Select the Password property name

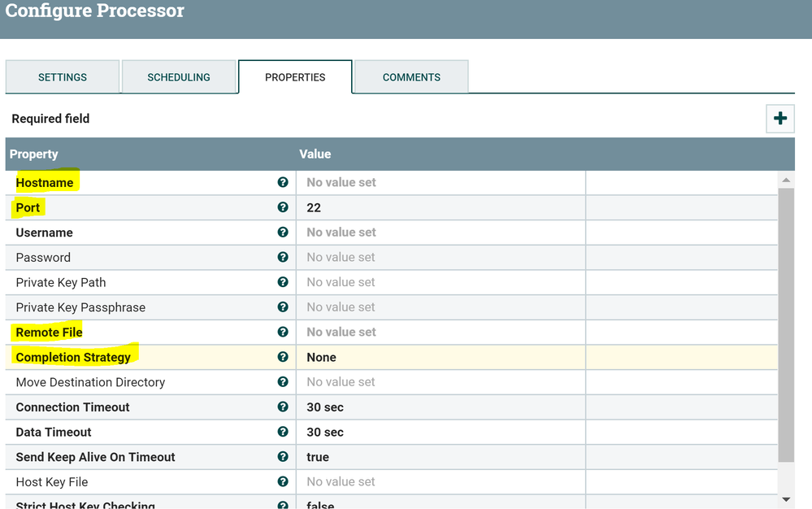pos(43,258)
